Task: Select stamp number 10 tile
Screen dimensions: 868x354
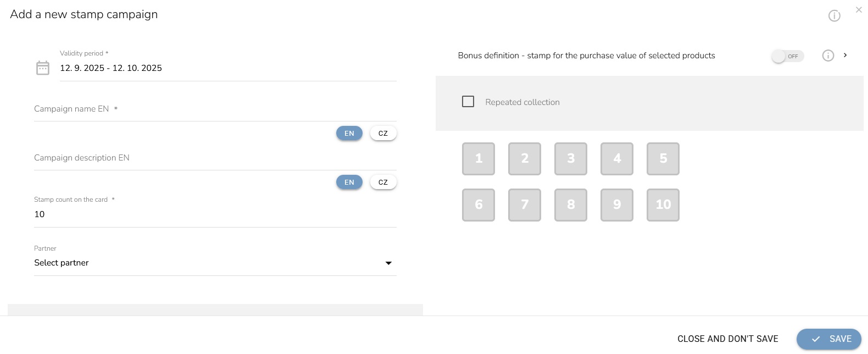Action: [663, 205]
